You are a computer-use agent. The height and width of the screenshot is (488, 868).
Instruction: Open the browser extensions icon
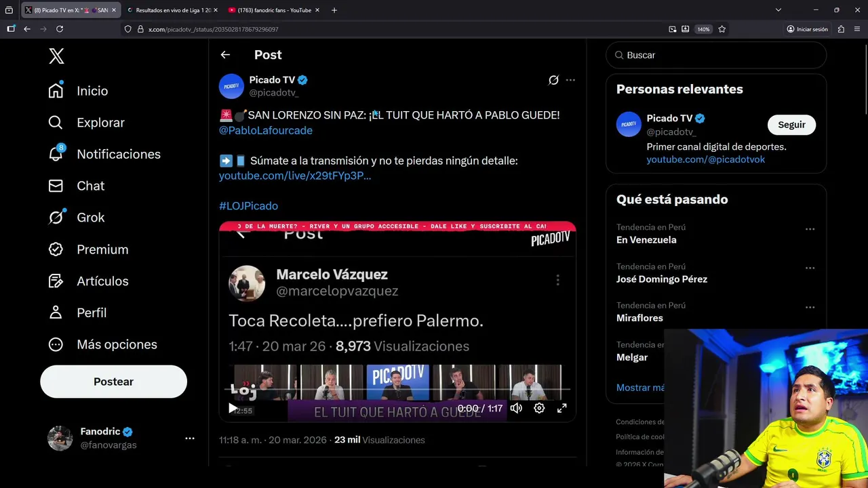[x=841, y=29]
